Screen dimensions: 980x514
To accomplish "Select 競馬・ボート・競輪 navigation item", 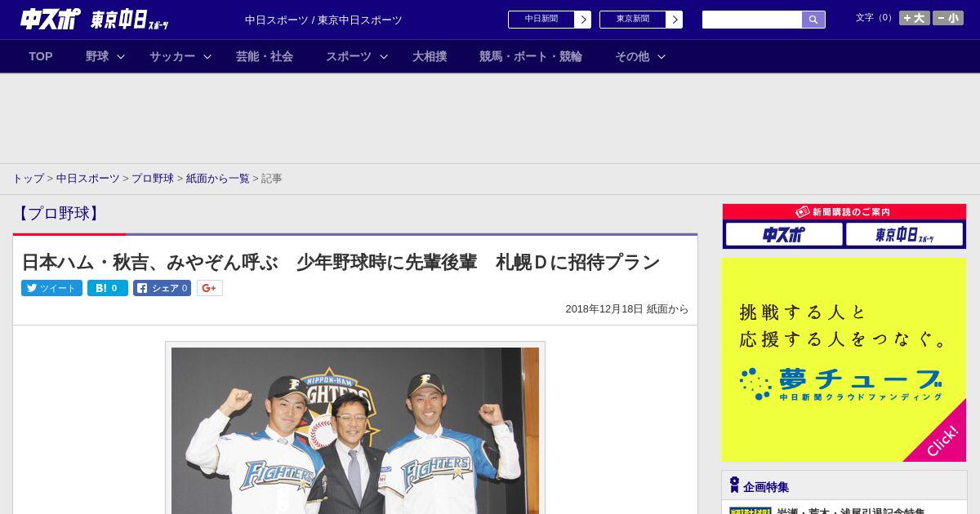I will (x=531, y=56).
